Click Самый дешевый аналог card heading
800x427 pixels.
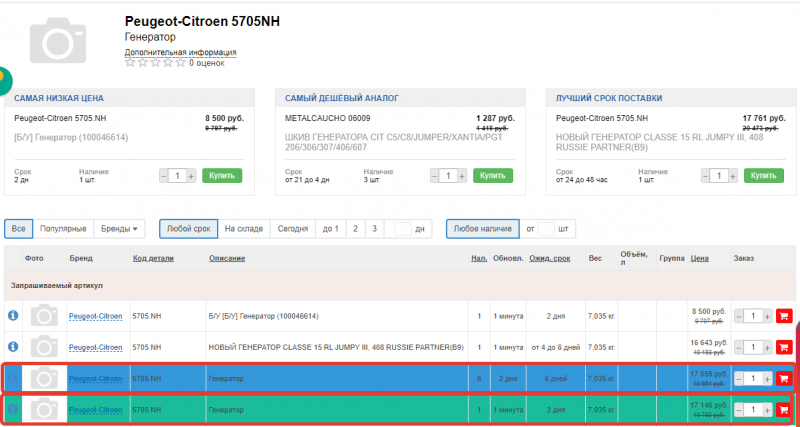[342, 98]
